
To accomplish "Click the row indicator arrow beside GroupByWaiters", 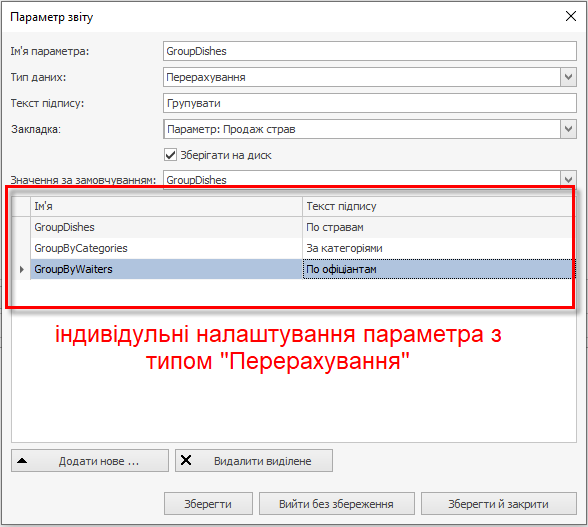I will (21, 269).
